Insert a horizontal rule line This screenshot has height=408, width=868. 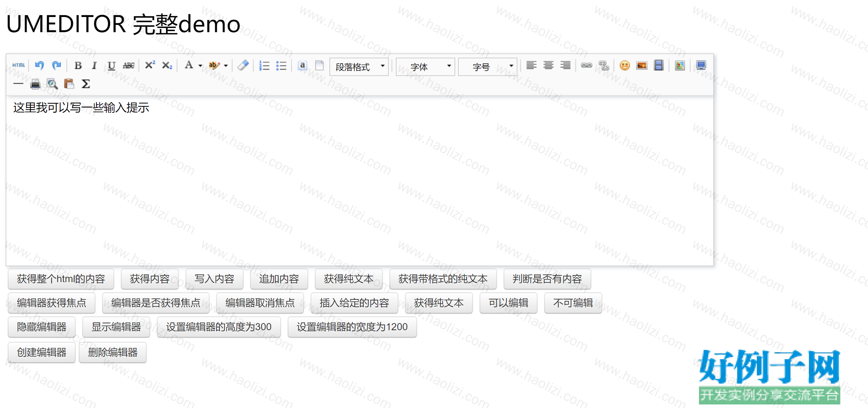point(18,84)
